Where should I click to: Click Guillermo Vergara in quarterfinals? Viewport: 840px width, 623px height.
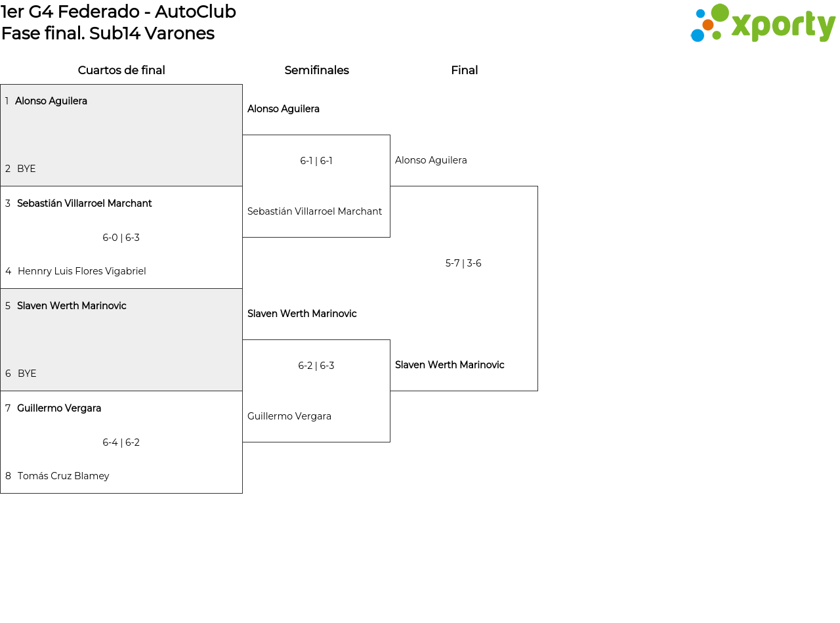(59, 408)
